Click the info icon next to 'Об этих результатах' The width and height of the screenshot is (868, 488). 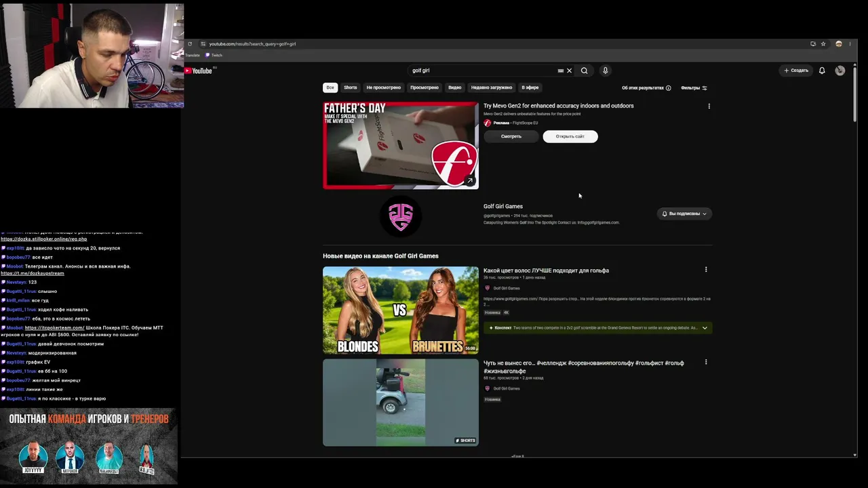pos(669,88)
